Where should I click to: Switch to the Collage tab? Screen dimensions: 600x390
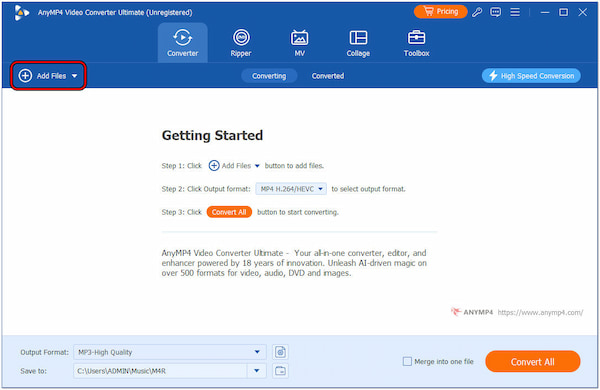tap(358, 43)
